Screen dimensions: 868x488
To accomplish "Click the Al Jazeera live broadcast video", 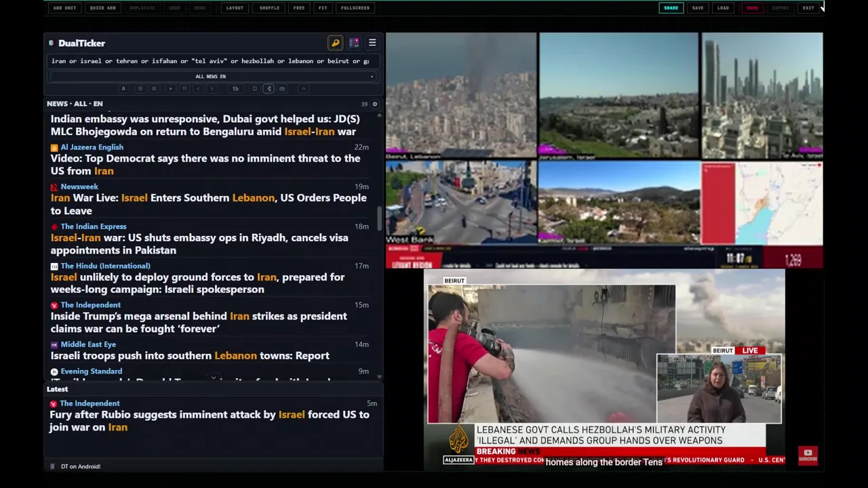I will 604,370.
